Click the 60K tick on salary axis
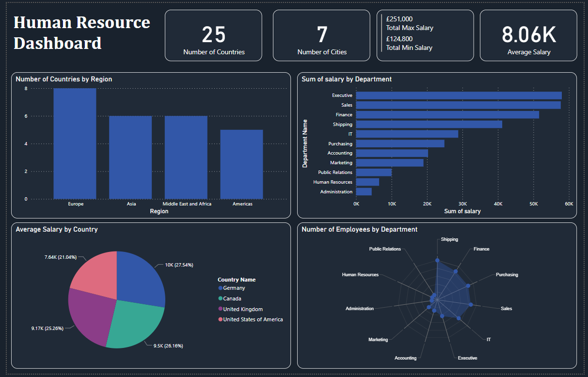Viewport: 588px width, 377px height. point(569,204)
